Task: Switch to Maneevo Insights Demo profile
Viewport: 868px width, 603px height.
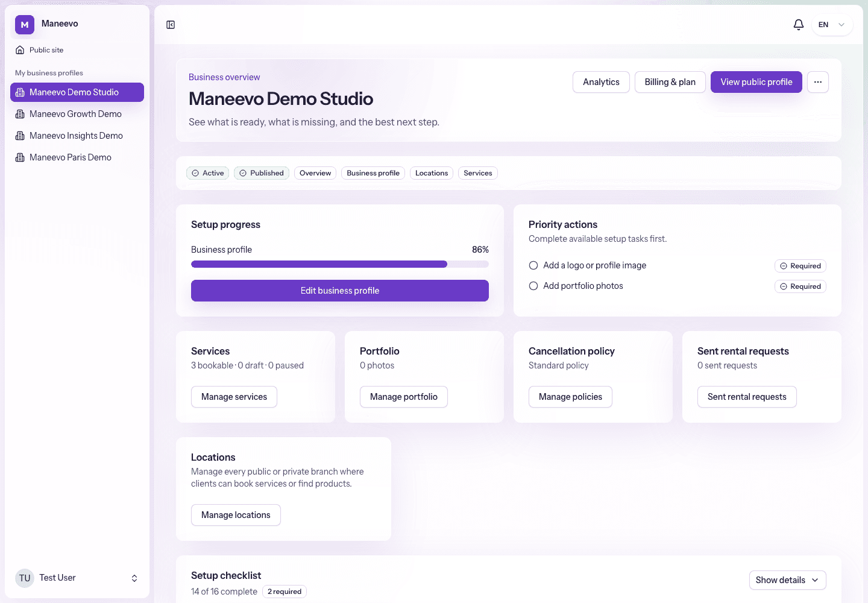Action: (77, 136)
